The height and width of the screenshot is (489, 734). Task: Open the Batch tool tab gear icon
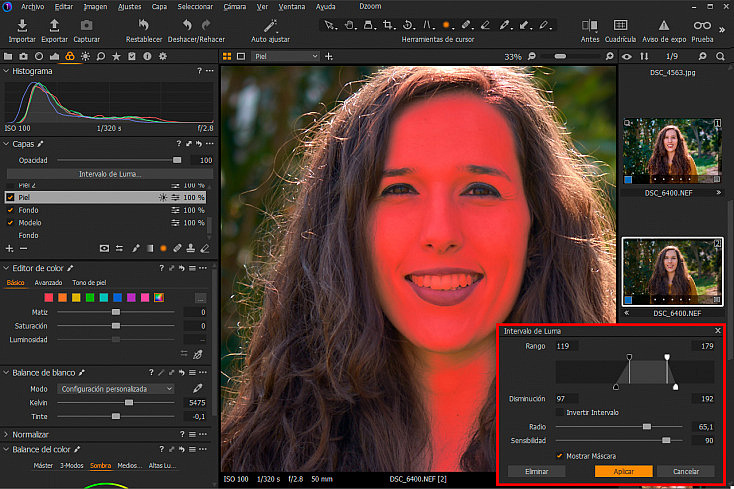162,56
